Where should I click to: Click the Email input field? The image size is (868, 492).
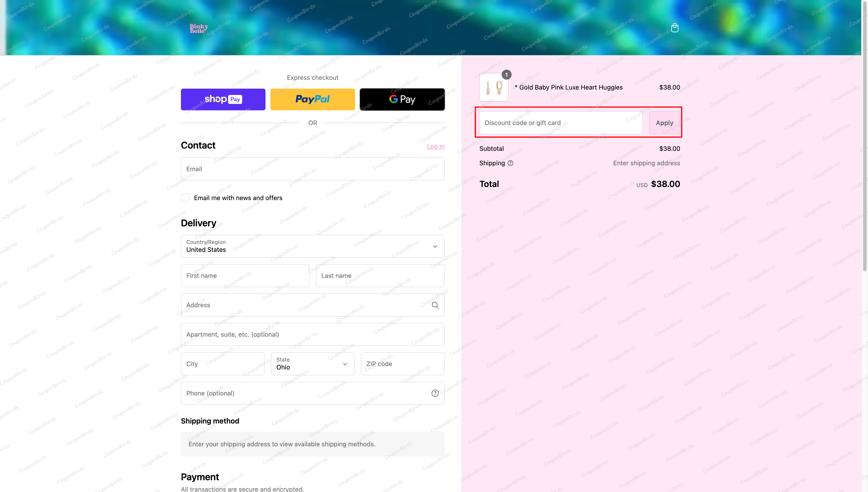point(312,169)
